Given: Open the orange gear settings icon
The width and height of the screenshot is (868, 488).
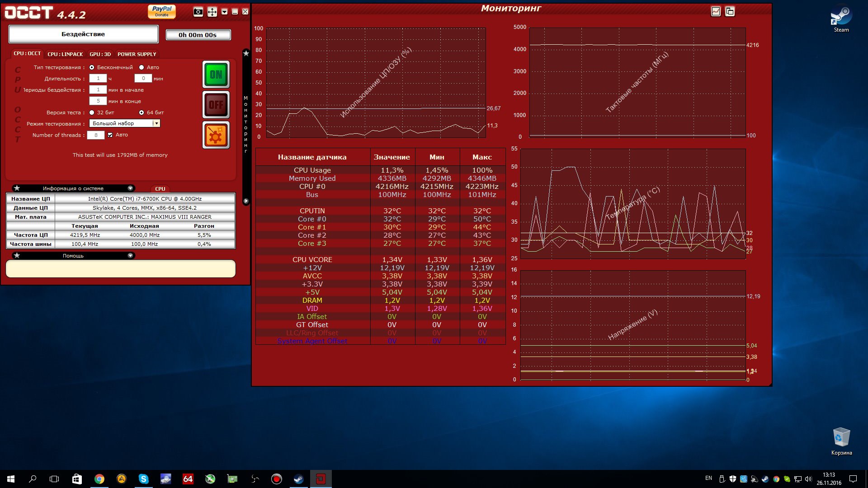Looking at the screenshot, I should coord(216,135).
